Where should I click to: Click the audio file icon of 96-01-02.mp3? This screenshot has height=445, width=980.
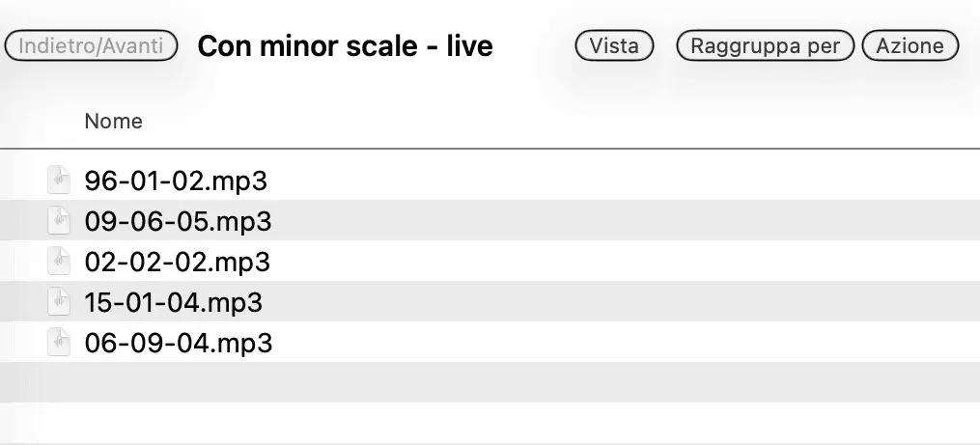click(60, 181)
